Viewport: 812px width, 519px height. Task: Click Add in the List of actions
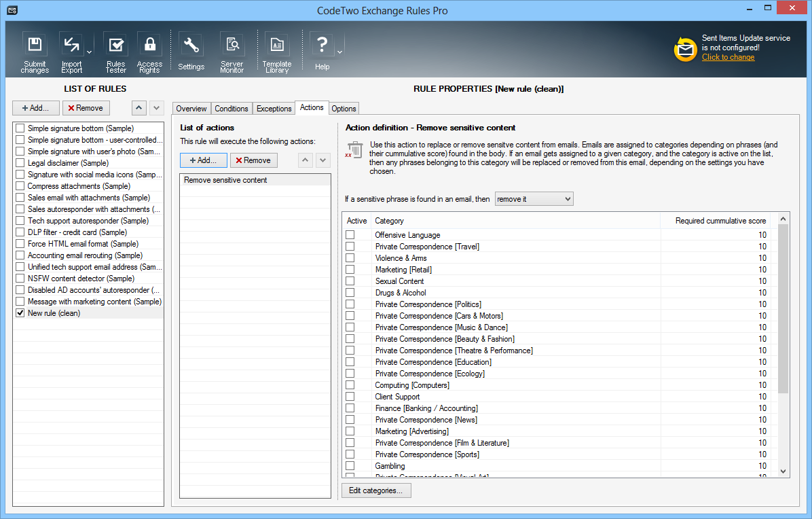[x=204, y=160]
